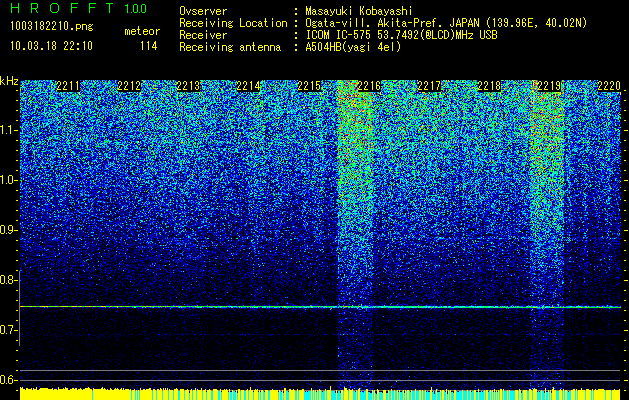Select observer name Masayuki Kobayashi

[x=359, y=11]
